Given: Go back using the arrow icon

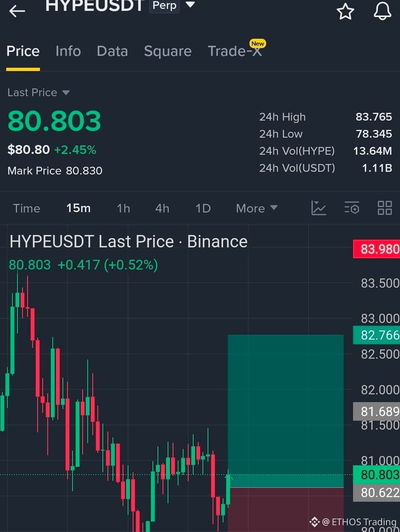Looking at the screenshot, I should coord(17,11).
